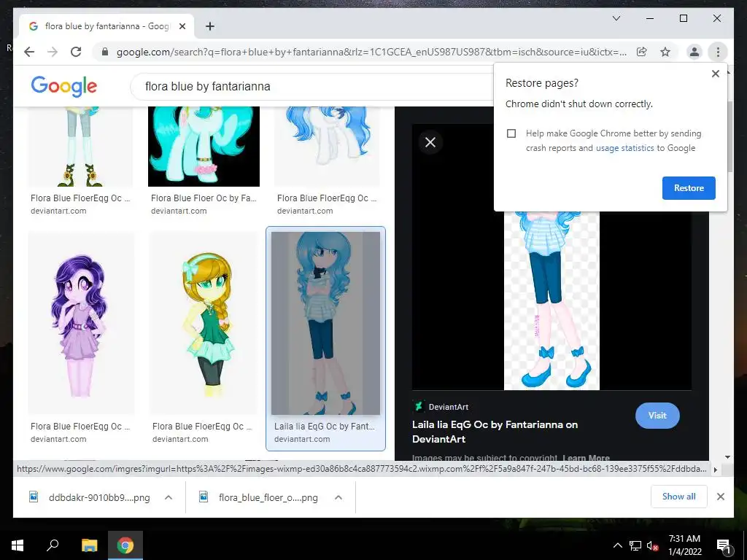
Task: Select the white pony blue mane thumbnail
Action: click(326, 147)
